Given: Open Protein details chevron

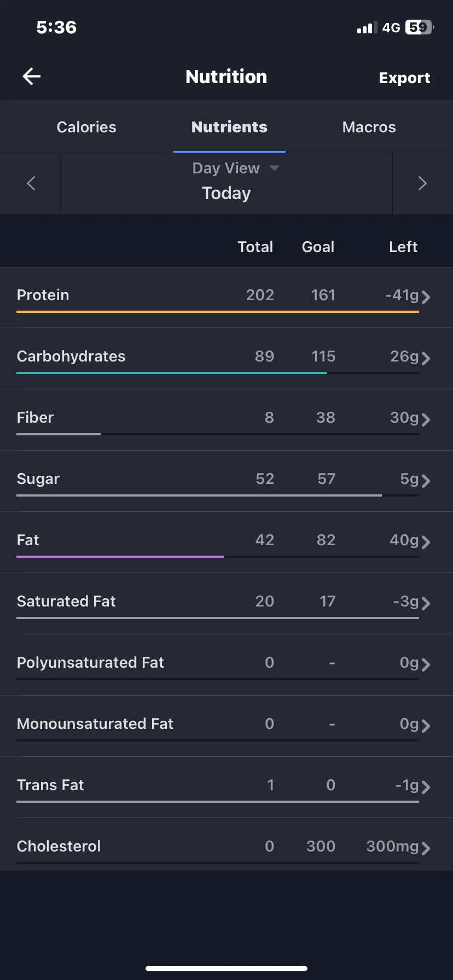Looking at the screenshot, I should tap(426, 297).
